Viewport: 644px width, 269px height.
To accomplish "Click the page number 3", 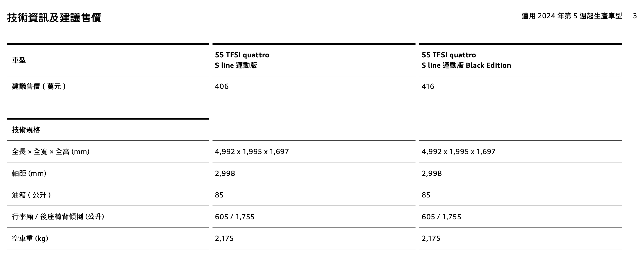I will [635, 16].
